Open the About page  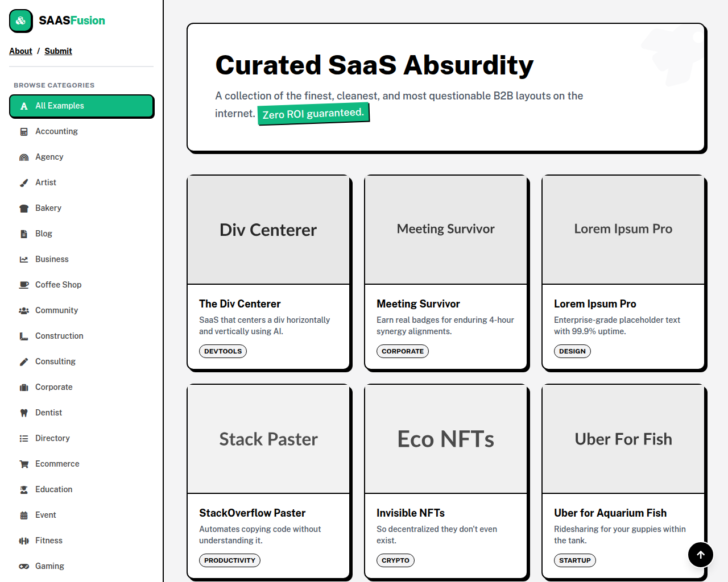click(20, 51)
